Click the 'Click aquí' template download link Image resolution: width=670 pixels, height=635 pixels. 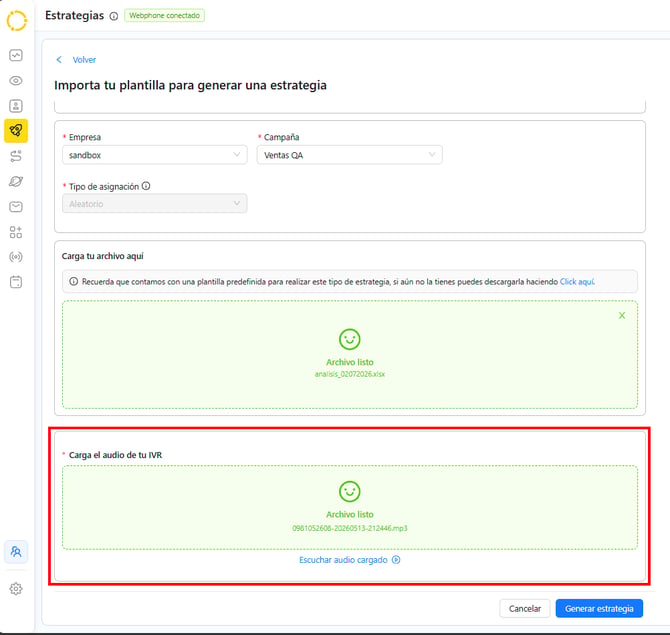click(577, 282)
